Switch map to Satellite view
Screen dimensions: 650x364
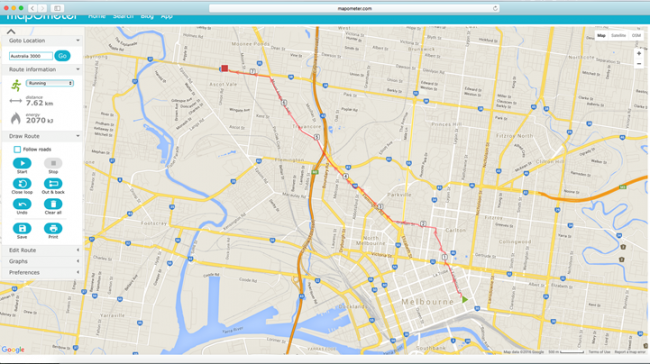click(618, 36)
